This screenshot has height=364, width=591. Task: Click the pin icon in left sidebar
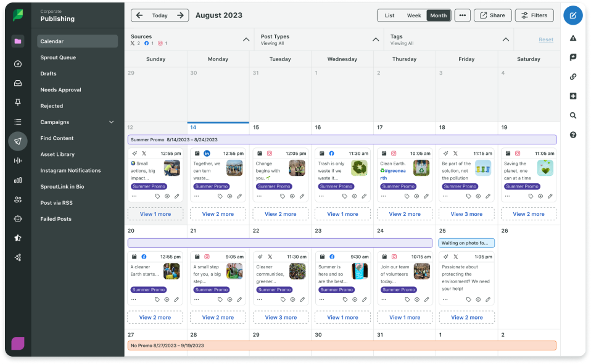tap(18, 102)
